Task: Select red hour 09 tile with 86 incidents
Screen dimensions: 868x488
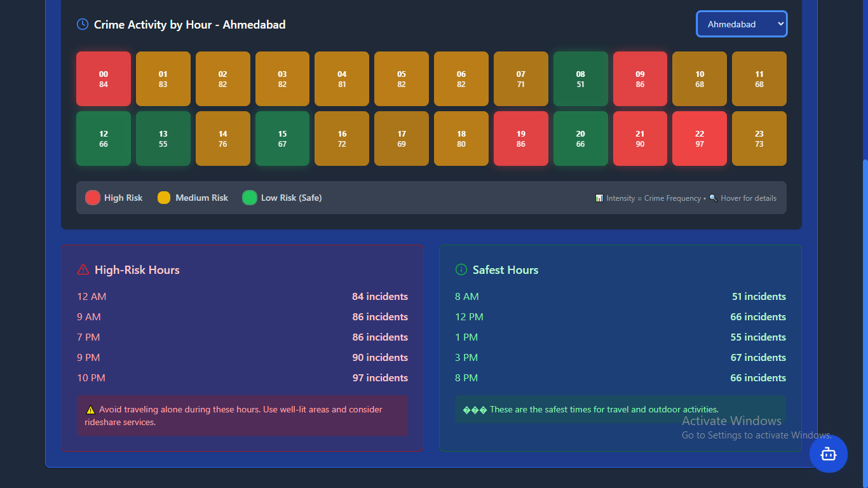Action: [x=640, y=79]
